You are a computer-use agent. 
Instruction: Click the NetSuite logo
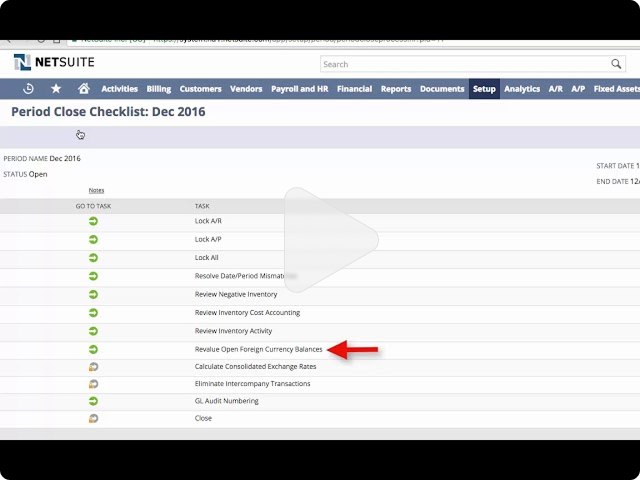[x=55, y=63]
